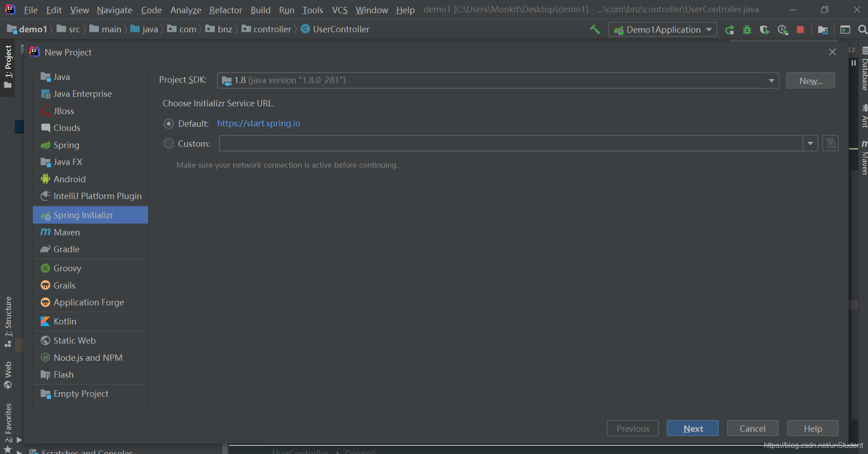Click the Search Everywhere magnifier icon
868x454 pixels.
click(x=862, y=30)
